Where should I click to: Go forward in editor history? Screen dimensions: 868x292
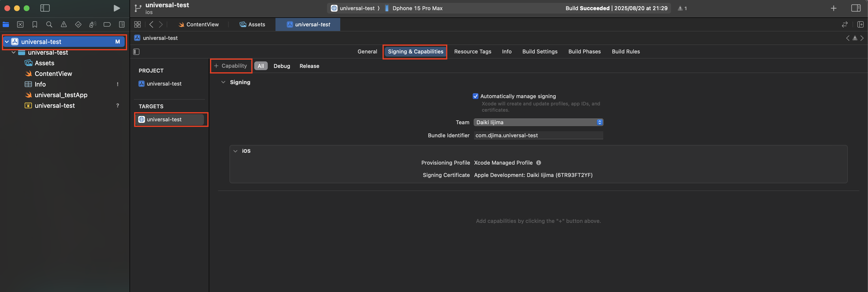(x=161, y=24)
